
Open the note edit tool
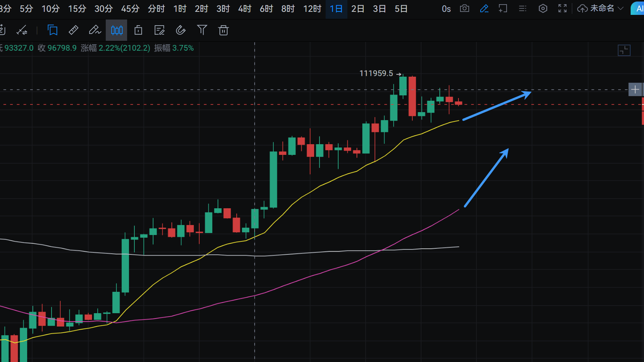click(x=159, y=30)
